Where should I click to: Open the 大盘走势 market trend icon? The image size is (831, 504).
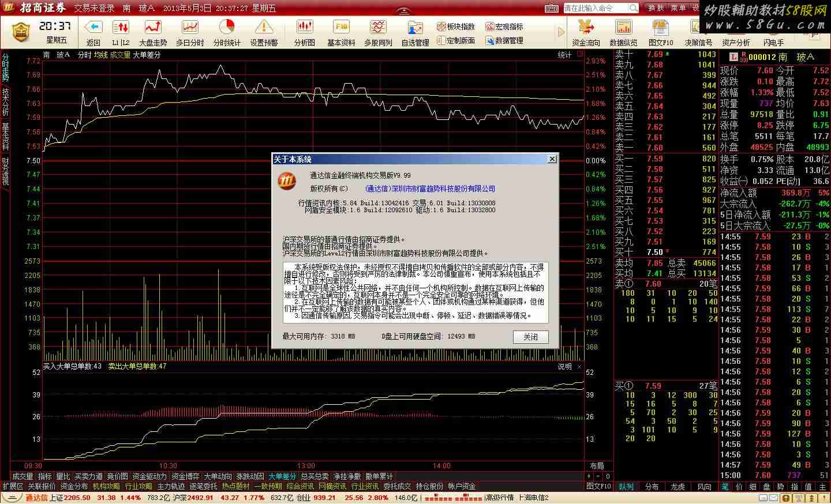click(153, 27)
